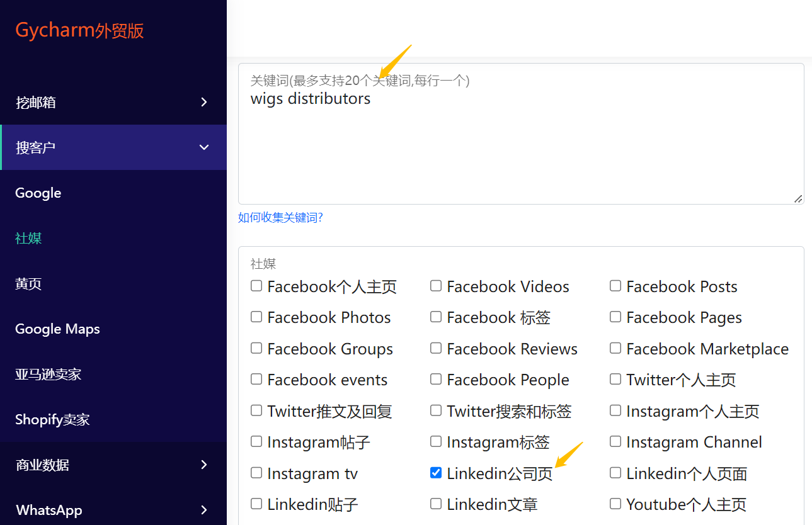Select the 社媒 submenu item
The height and width of the screenshot is (525, 812).
(x=28, y=238)
